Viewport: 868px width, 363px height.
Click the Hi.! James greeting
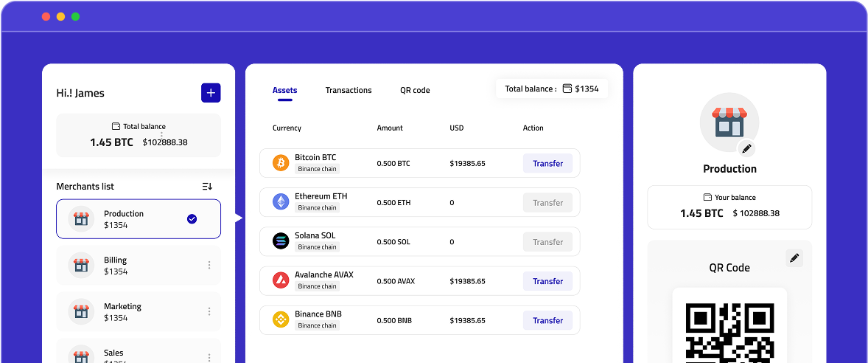80,93
